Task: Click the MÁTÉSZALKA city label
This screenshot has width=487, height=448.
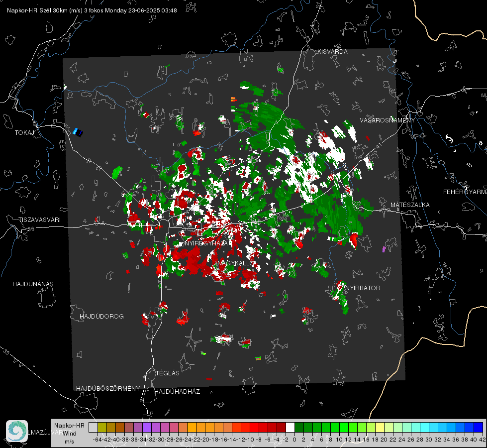Action: (x=410, y=205)
